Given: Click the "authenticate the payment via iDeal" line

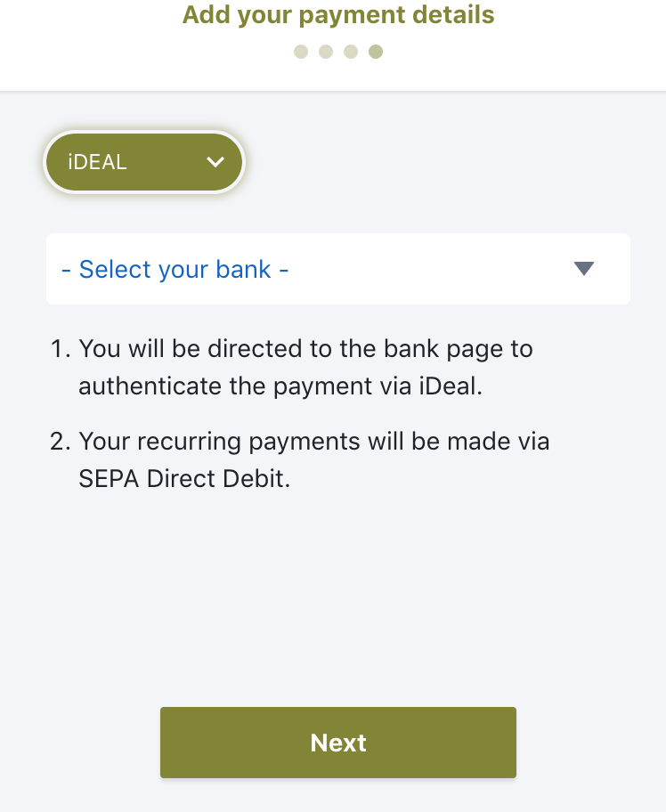Looking at the screenshot, I should tap(280, 386).
